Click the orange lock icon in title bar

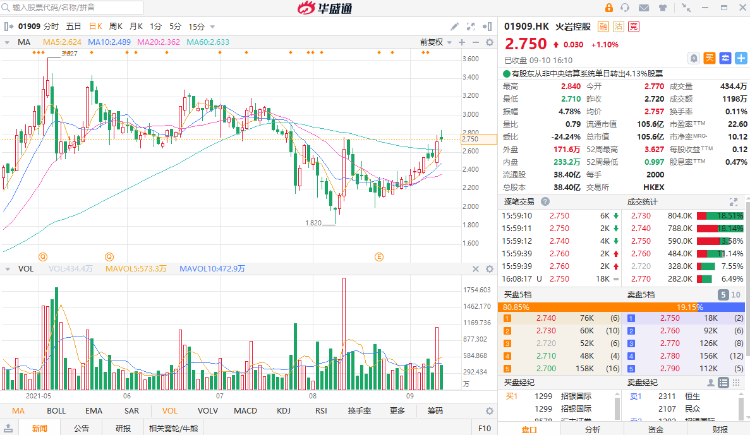click(x=609, y=8)
